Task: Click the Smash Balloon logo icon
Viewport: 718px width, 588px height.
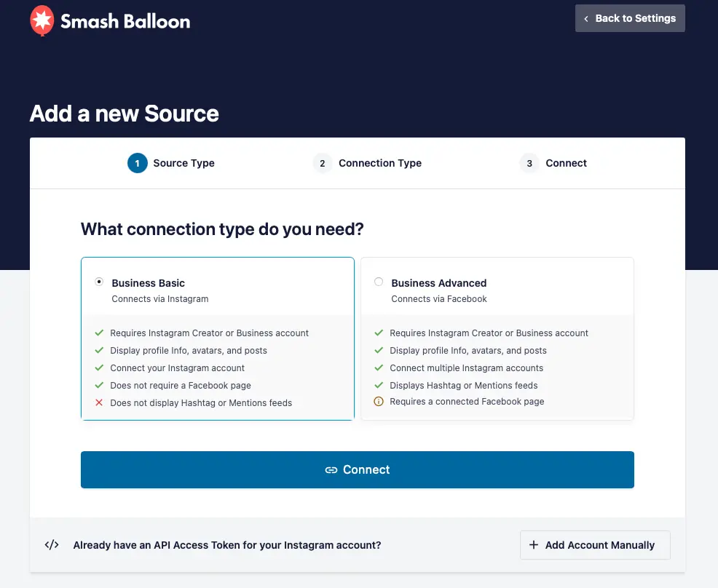Action: pos(42,21)
